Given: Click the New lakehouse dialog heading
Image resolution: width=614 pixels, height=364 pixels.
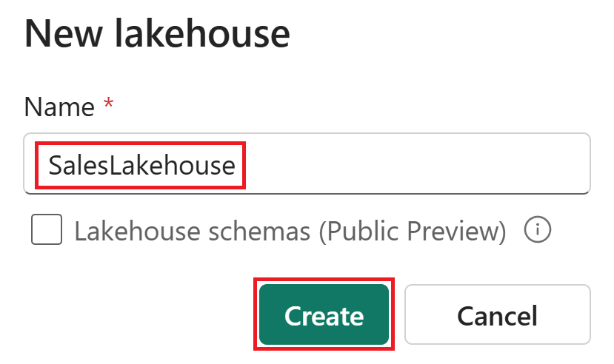Looking at the screenshot, I should point(157,35).
